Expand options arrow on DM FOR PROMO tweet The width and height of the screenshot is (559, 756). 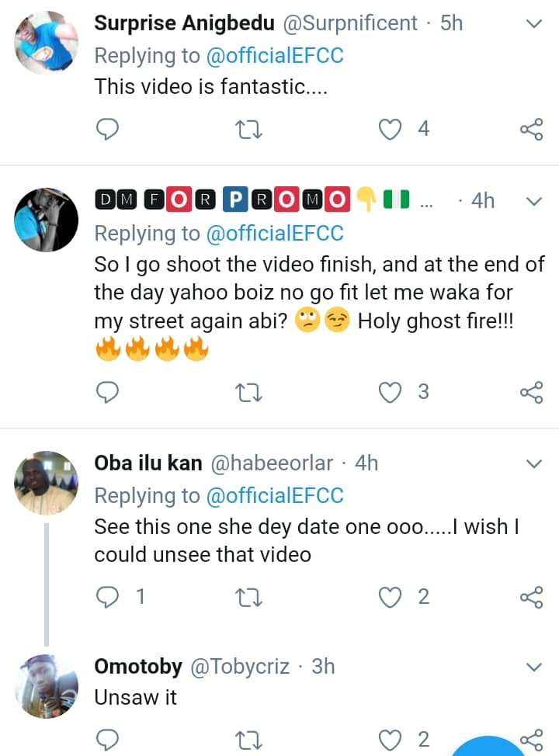(533, 201)
